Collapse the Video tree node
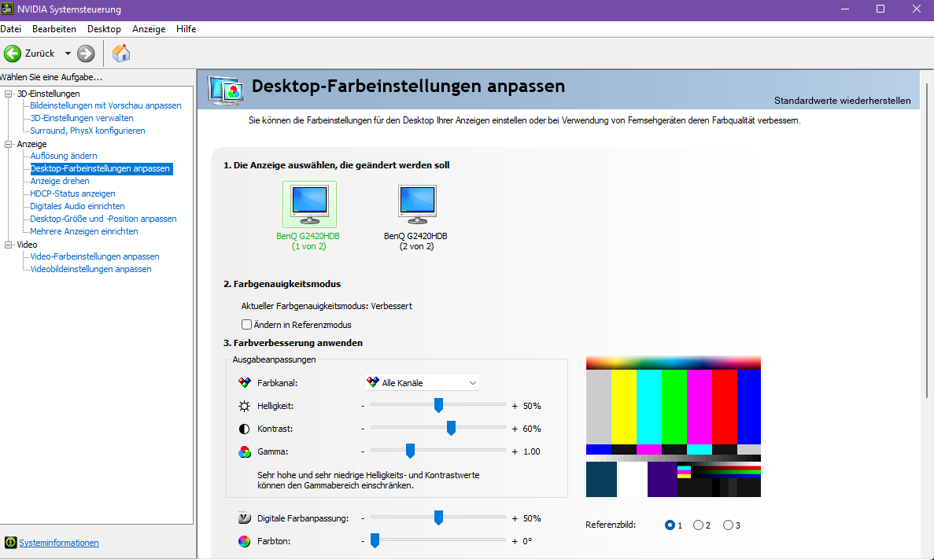This screenshot has width=934, height=560. pyautogui.click(x=9, y=245)
